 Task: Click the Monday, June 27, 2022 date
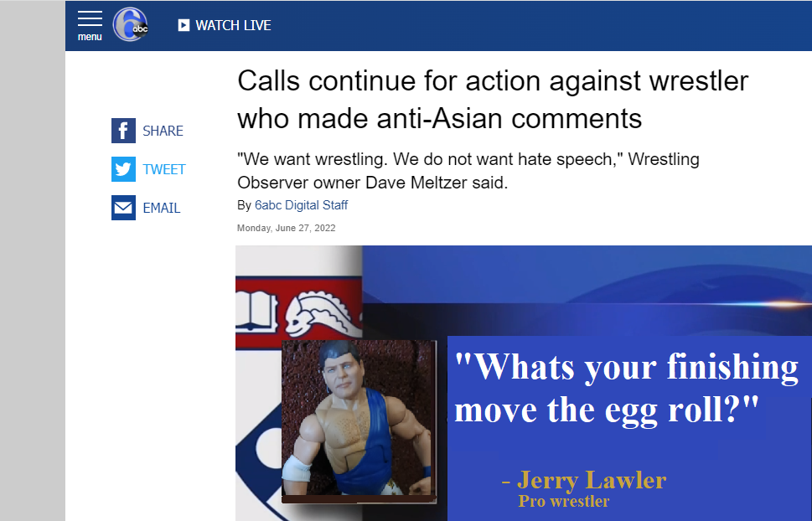(287, 228)
